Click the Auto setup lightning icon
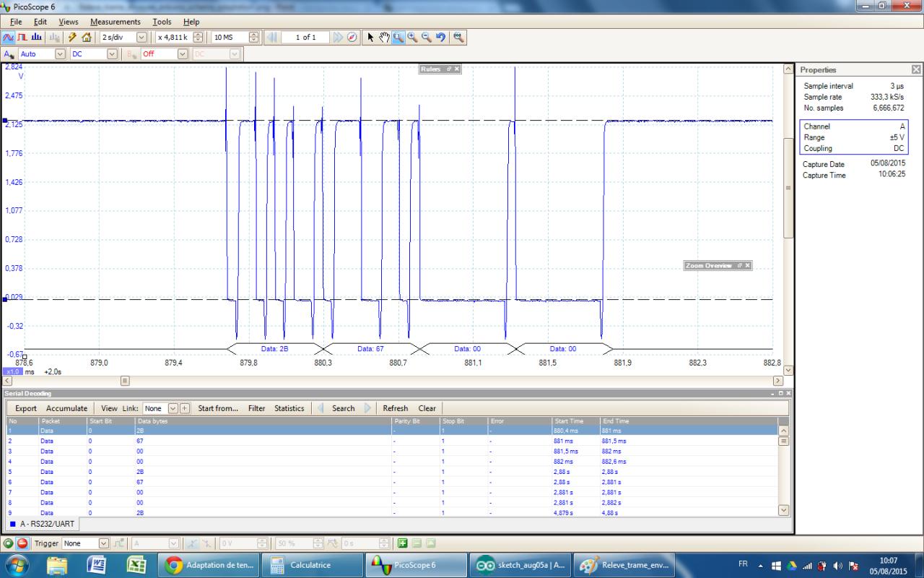This screenshot has height=578, width=924. point(72,38)
